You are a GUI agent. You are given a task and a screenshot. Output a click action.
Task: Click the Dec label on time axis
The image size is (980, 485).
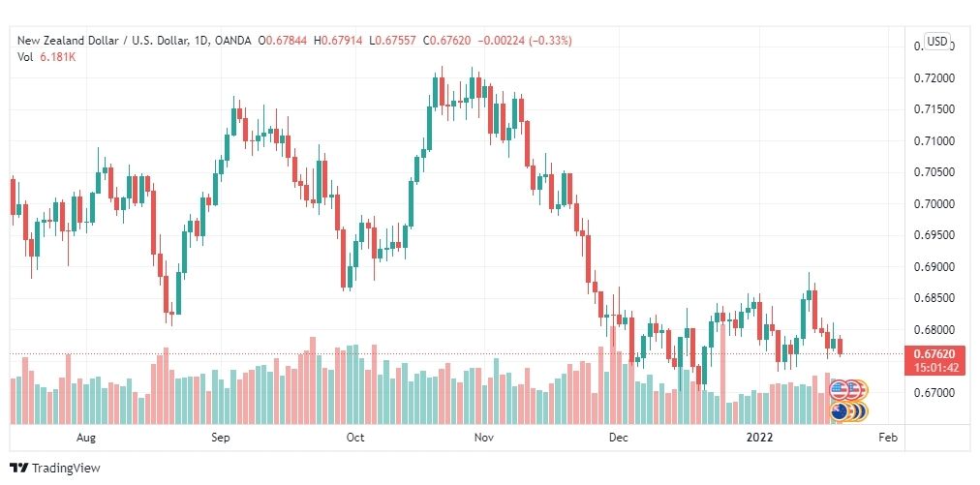pyautogui.click(x=619, y=438)
